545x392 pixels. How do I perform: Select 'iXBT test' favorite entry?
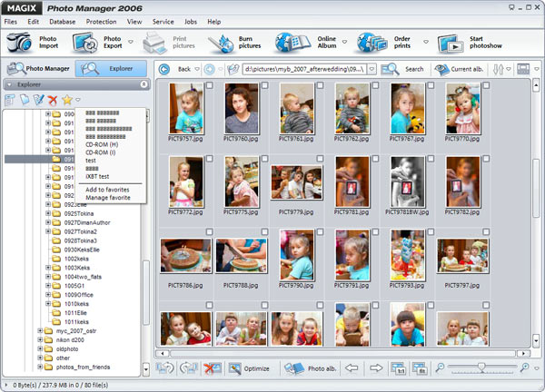coord(97,176)
